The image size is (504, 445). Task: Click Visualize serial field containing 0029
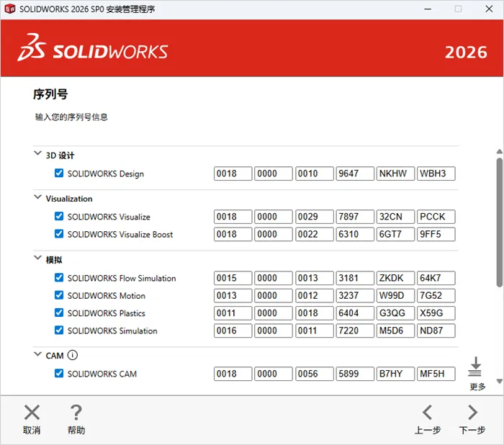315,217
